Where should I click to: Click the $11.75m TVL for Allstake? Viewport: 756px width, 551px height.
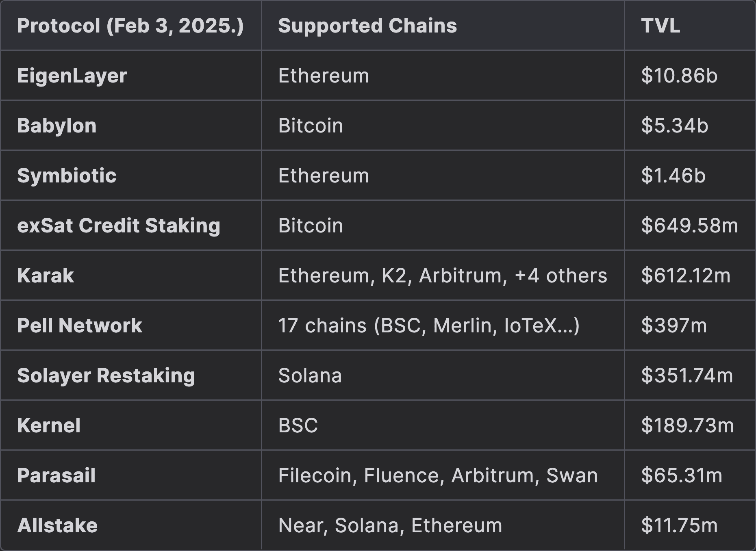pos(679,526)
